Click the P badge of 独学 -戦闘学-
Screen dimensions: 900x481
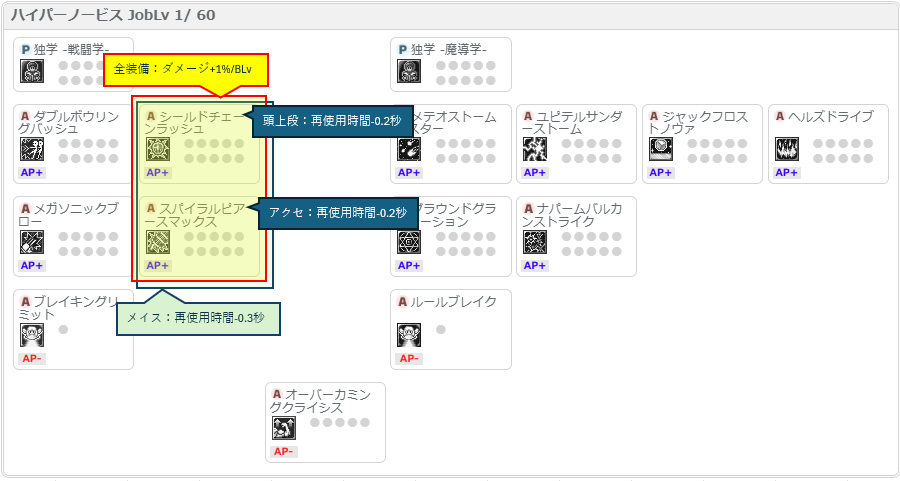tap(25, 50)
